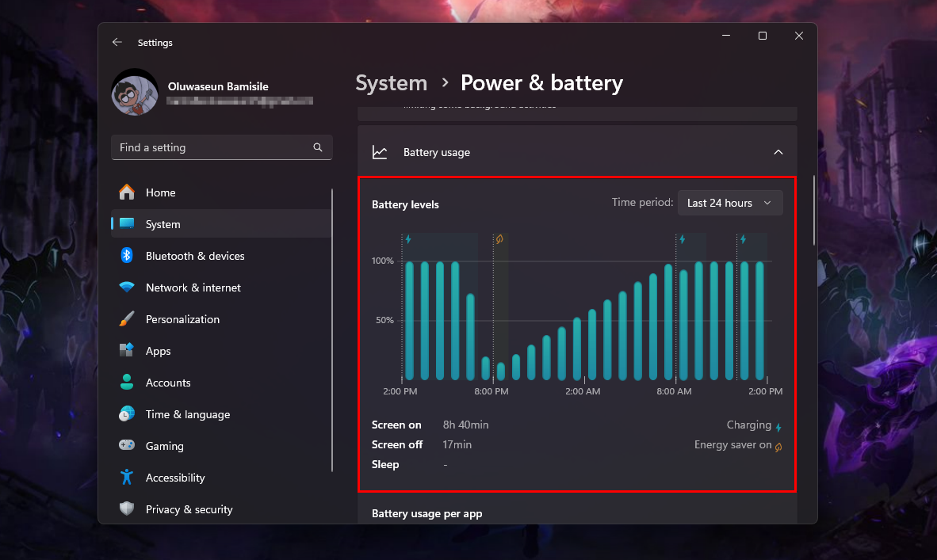This screenshot has width=937, height=560.
Task: Click the 17min screen off value
Action: pyautogui.click(x=457, y=445)
